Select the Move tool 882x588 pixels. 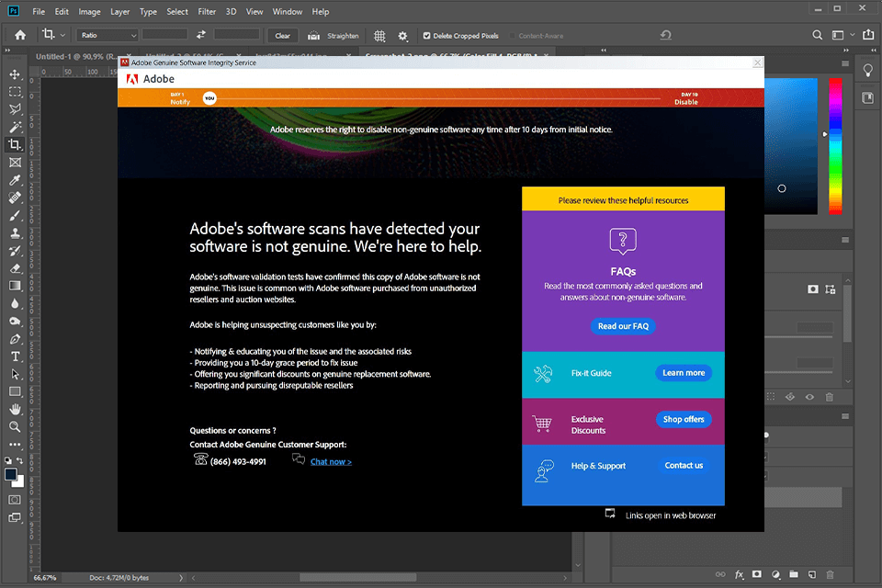[x=15, y=74]
